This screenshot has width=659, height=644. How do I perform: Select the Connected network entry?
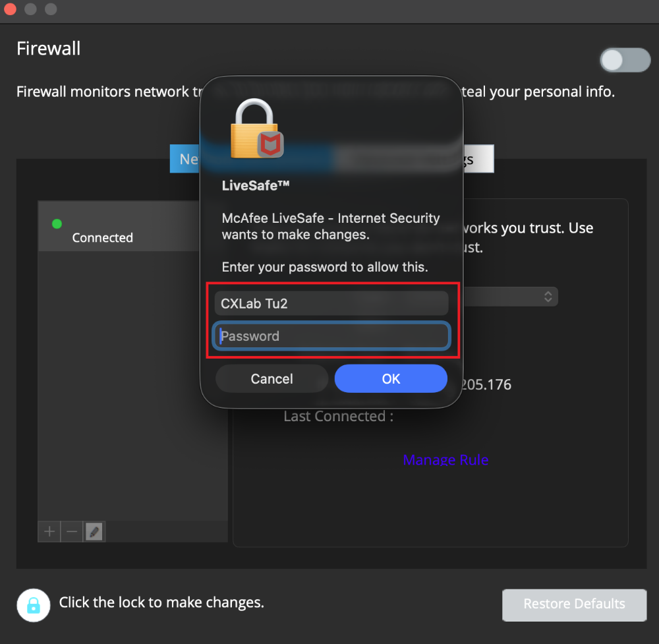coord(119,226)
